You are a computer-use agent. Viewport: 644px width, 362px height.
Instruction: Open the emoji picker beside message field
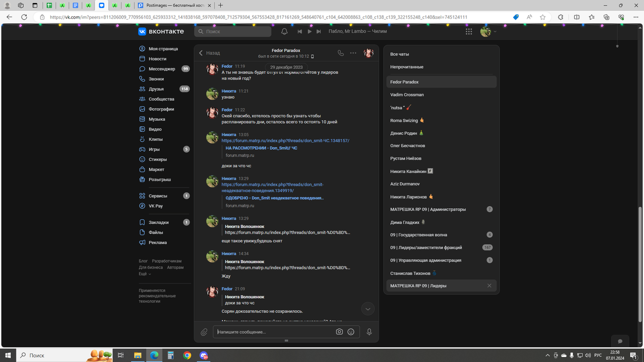(351, 332)
